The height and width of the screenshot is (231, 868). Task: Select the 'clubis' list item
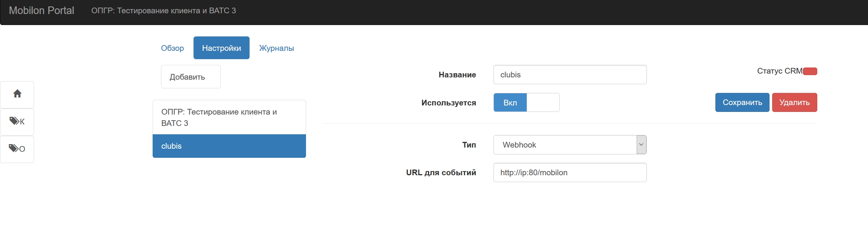[x=229, y=146]
